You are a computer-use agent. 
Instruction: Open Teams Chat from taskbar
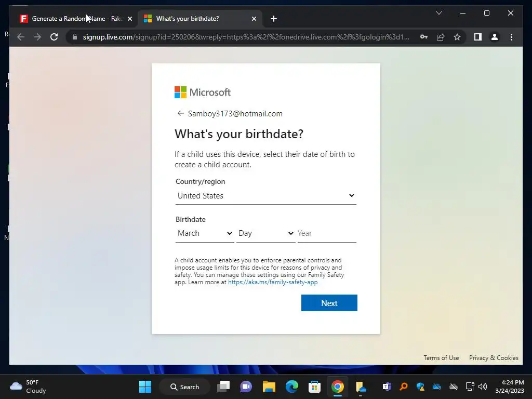point(246,387)
